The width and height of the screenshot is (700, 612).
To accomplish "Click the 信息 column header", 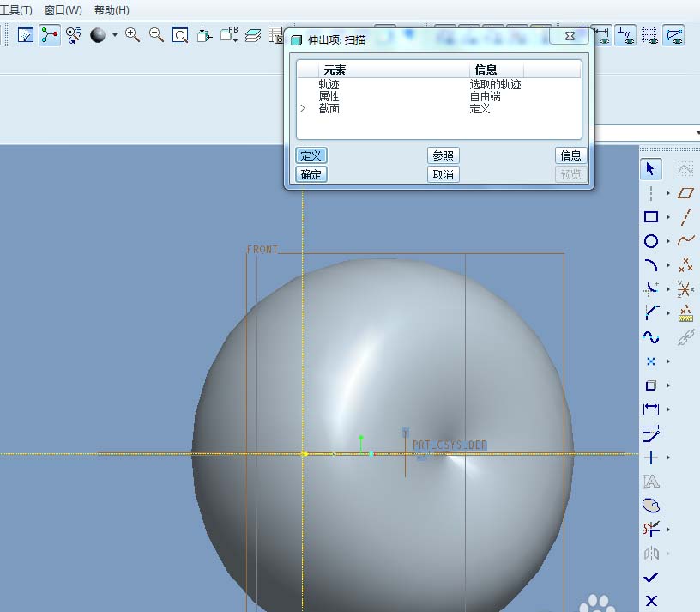I will (497, 70).
